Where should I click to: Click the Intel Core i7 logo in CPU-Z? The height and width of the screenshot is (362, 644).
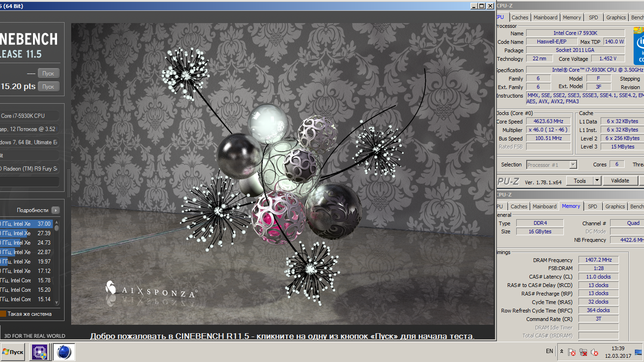coord(639,46)
